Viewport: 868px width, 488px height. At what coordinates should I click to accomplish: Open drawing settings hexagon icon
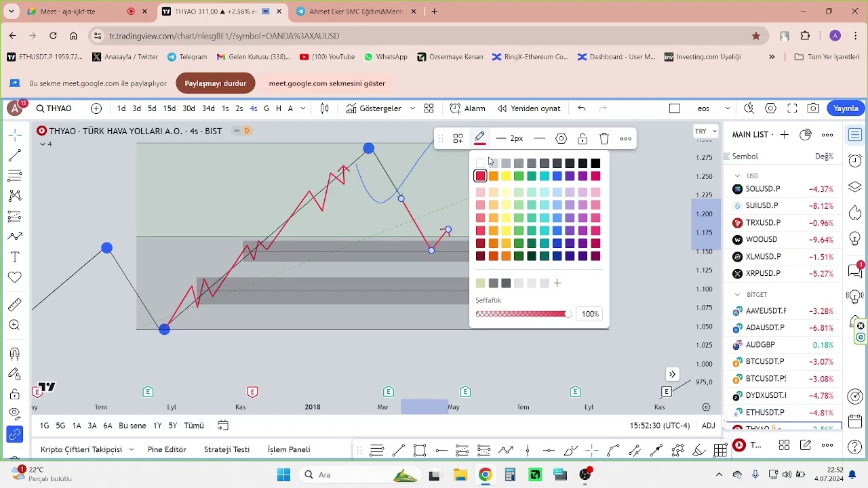point(561,138)
